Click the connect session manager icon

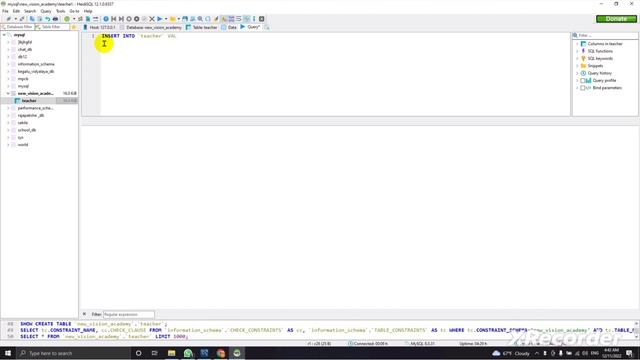tap(9, 19)
